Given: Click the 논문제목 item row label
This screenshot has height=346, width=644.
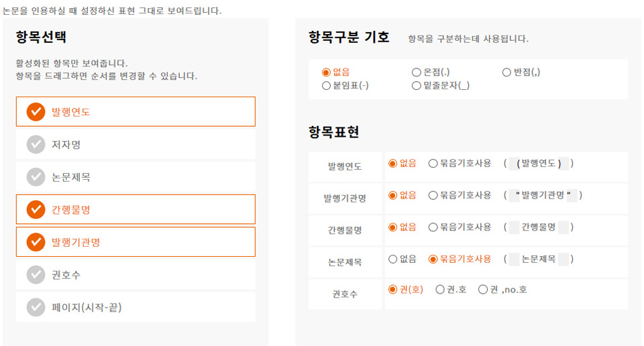Looking at the screenshot, I should [70, 177].
